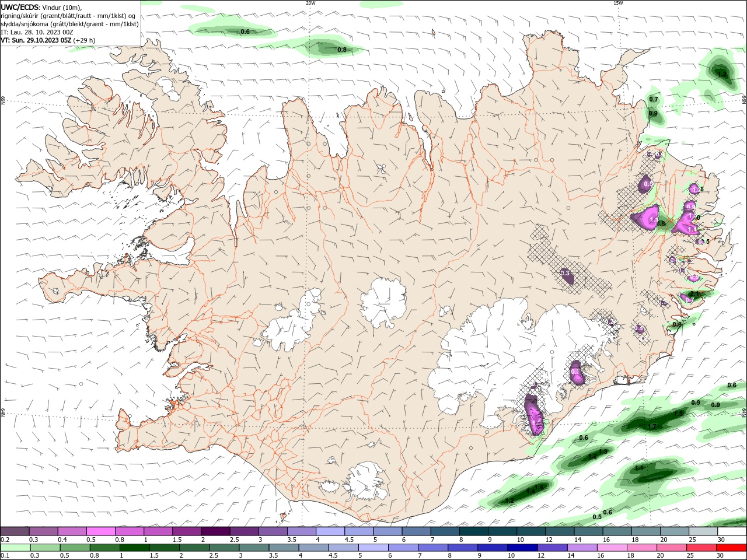Pick the white upper swatch starting at 30

[731, 531]
